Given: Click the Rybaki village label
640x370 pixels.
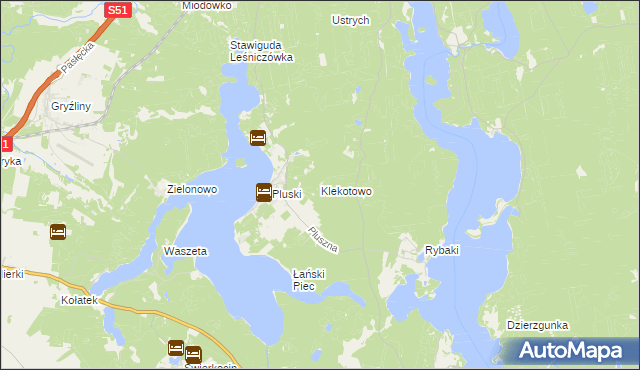Looking at the screenshot, I should tap(442, 250).
